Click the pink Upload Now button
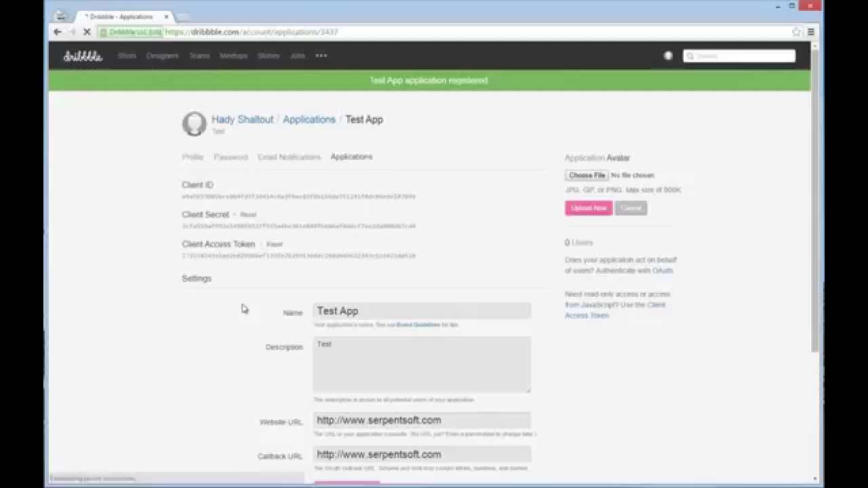 click(x=589, y=208)
